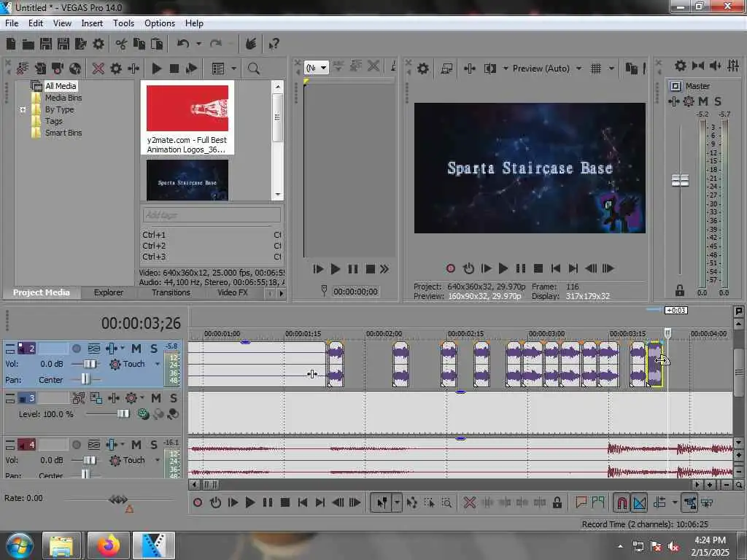The height and width of the screenshot is (560, 747).
Task: Mute the Master bus
Action: click(703, 101)
